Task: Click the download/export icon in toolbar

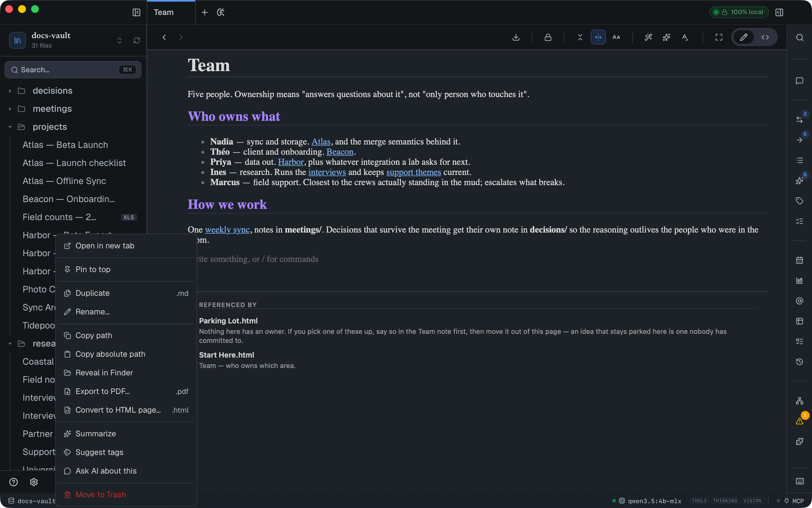Action: (x=516, y=37)
